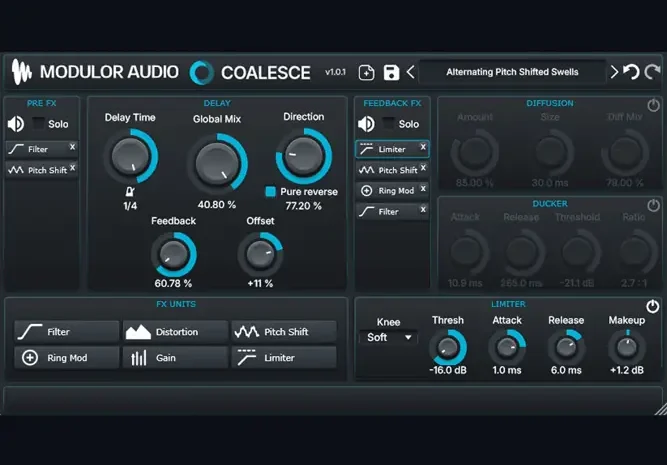Click the Diffusion Amount knob
Image resolution: width=667 pixels, height=465 pixels.
pyautogui.click(x=475, y=152)
